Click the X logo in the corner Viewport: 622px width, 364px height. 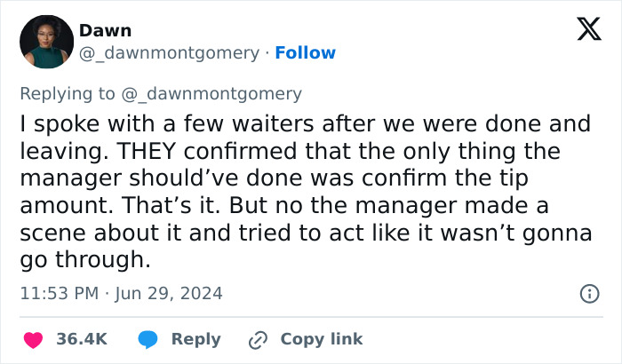[582, 31]
